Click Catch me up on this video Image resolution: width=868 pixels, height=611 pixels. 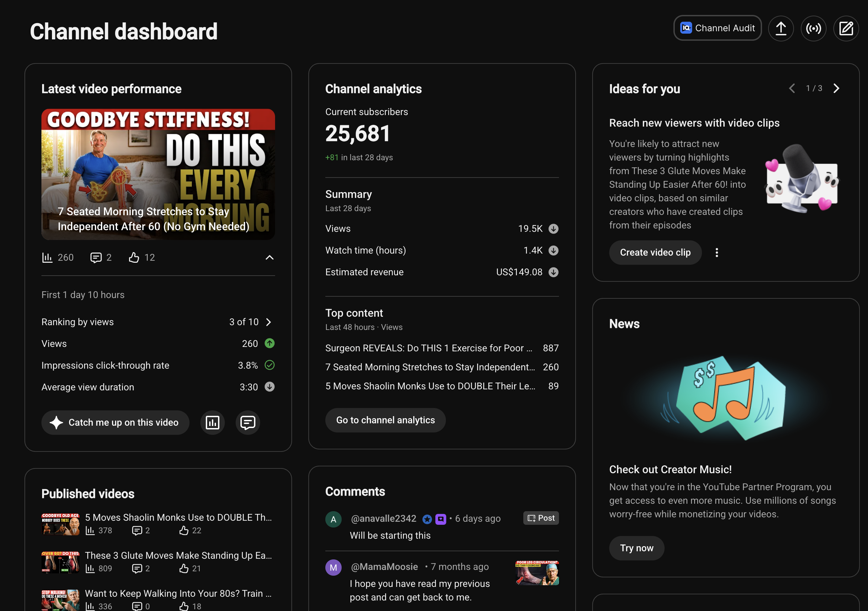tap(115, 423)
